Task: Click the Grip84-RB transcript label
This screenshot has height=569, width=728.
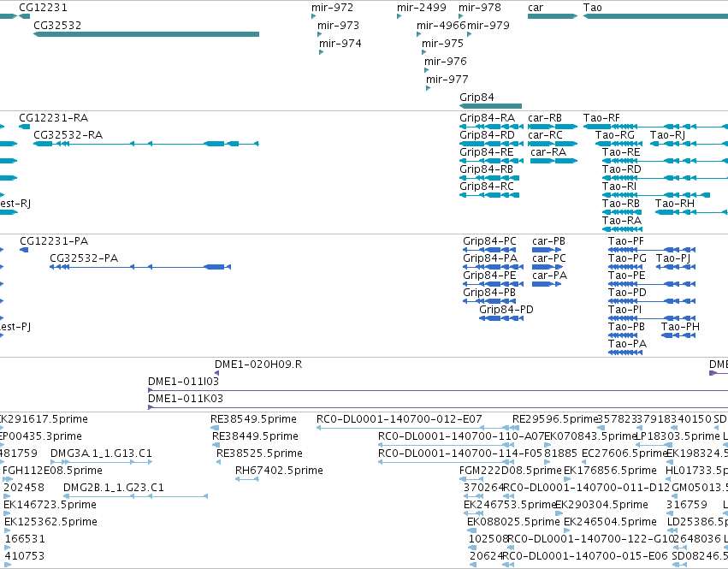Action: tap(486, 169)
